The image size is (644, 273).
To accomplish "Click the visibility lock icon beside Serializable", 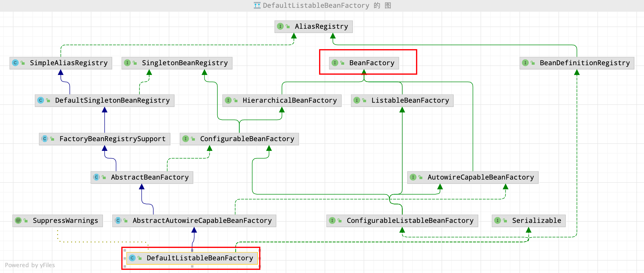I will click(505, 220).
